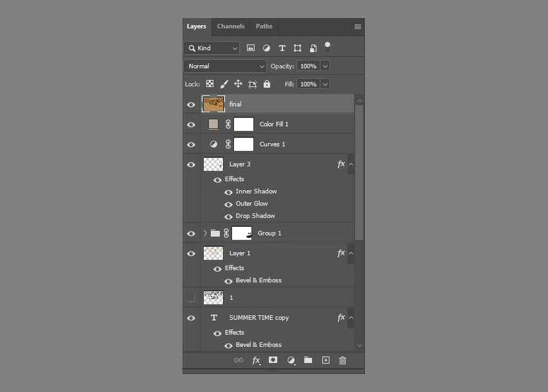Switch to the Paths tab

[264, 26]
